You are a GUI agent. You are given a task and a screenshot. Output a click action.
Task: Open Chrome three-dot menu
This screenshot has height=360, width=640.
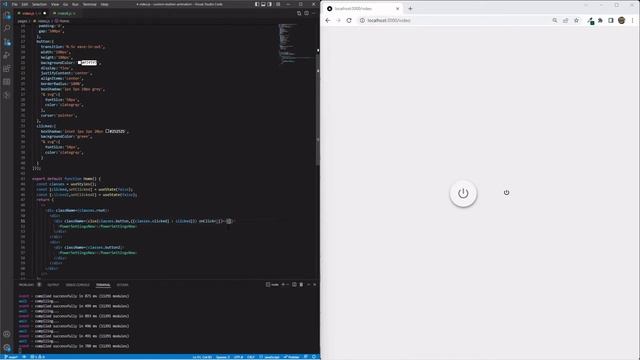click(x=633, y=20)
